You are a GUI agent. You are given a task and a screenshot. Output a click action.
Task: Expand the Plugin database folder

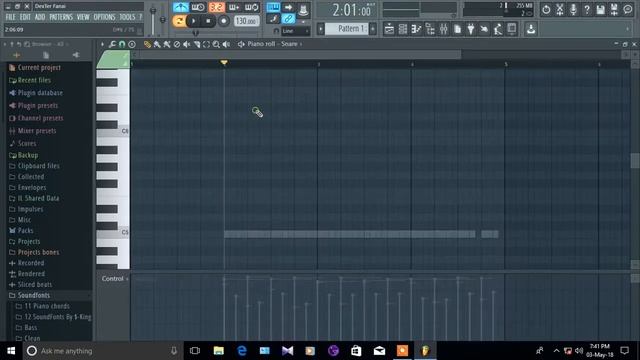point(40,93)
